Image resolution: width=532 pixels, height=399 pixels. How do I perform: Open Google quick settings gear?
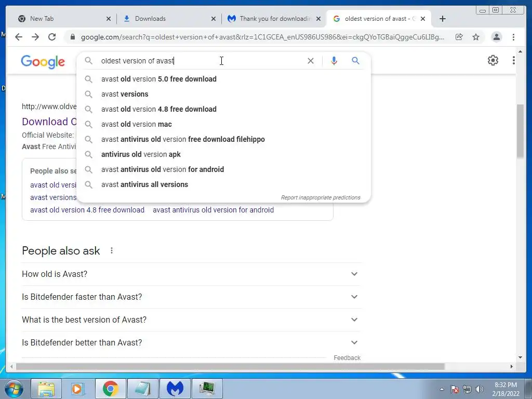493,60
